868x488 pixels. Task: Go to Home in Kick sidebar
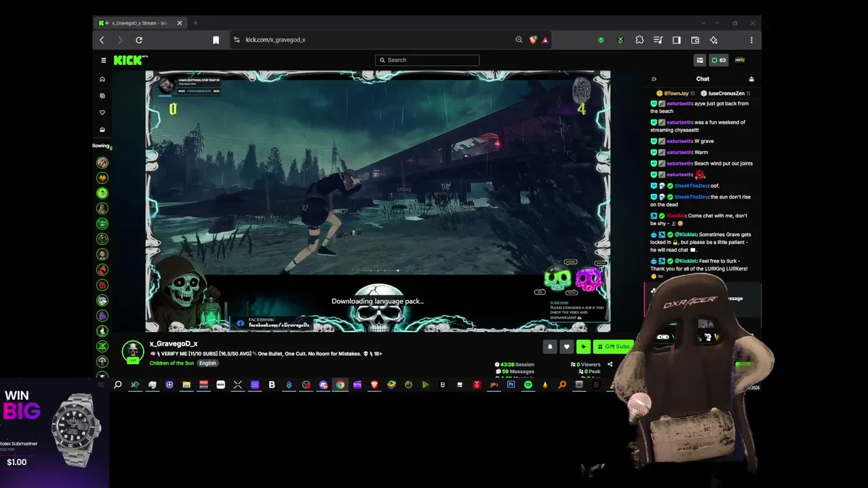(102, 79)
